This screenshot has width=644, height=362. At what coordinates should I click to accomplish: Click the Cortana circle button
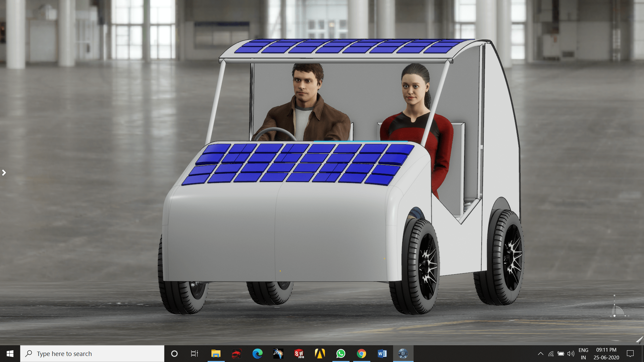pyautogui.click(x=174, y=354)
